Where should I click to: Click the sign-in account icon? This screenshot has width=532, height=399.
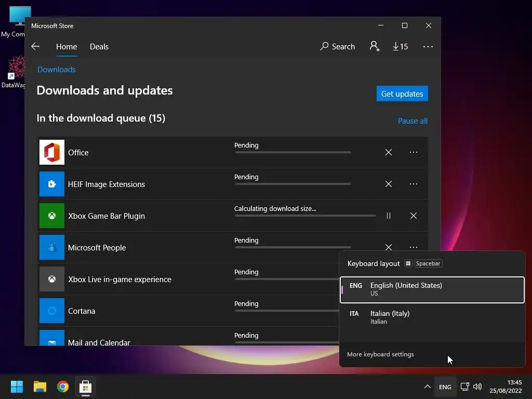[x=375, y=46]
